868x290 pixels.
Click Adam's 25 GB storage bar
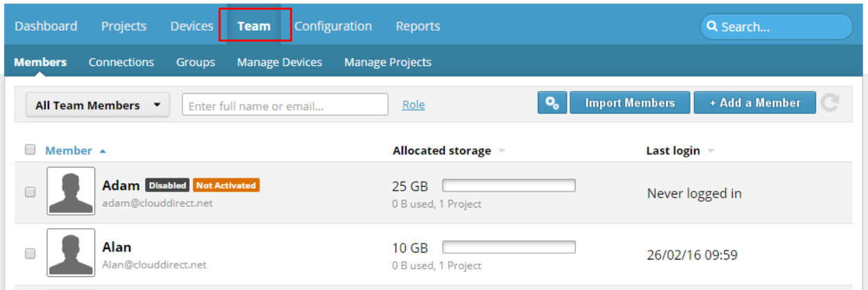[x=509, y=185]
